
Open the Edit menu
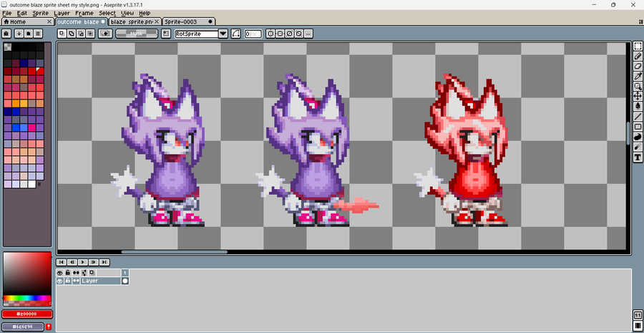[21, 13]
